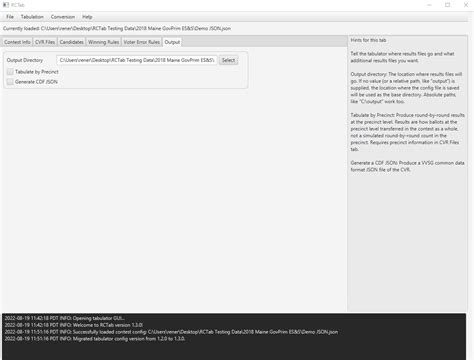The width and height of the screenshot is (474, 360).
Task: Click the 'Currently loaded' config path text
Action: tap(117, 29)
